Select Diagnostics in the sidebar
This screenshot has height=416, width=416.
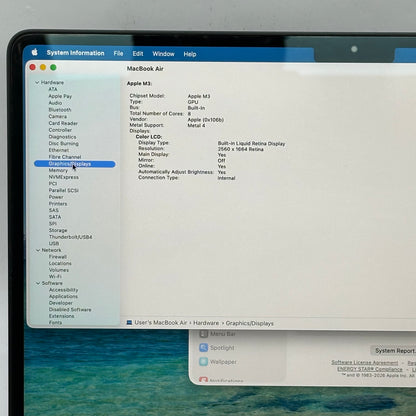click(x=62, y=137)
